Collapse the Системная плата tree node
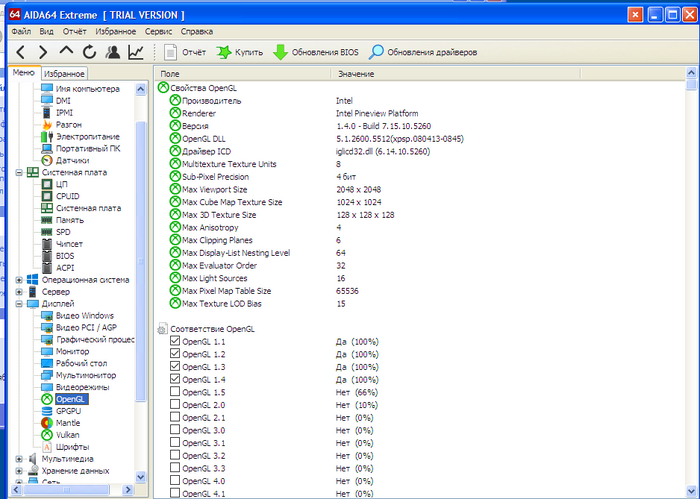The width and height of the screenshot is (700, 499). (19, 172)
